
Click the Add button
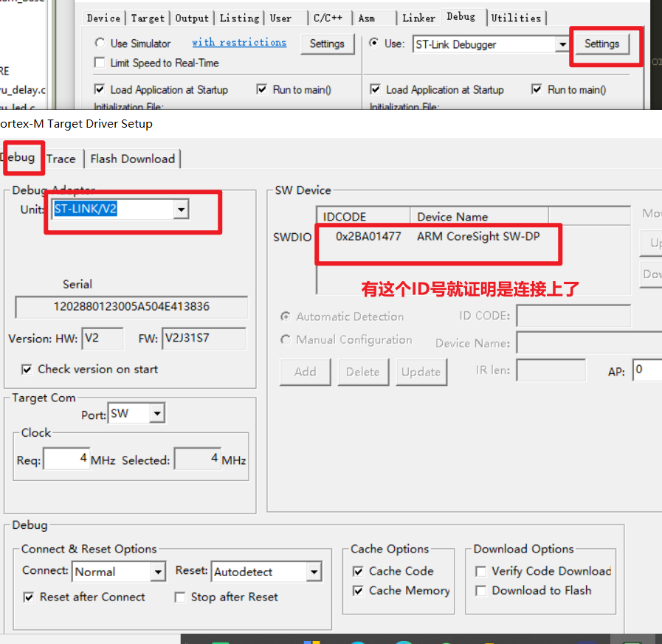coord(306,372)
